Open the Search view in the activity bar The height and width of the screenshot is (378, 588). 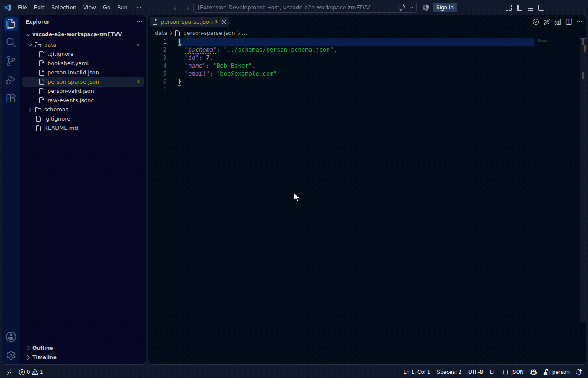point(11,42)
